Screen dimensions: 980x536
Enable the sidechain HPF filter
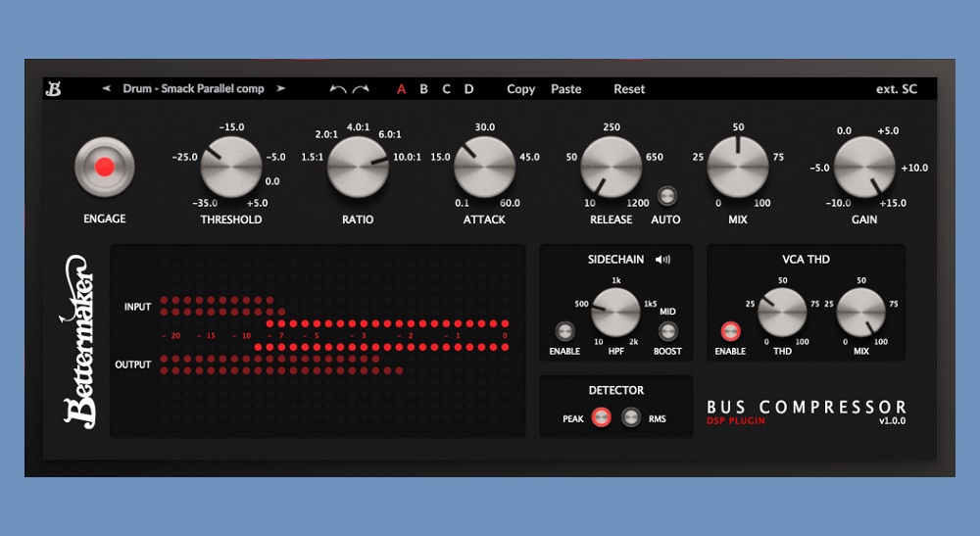click(564, 331)
